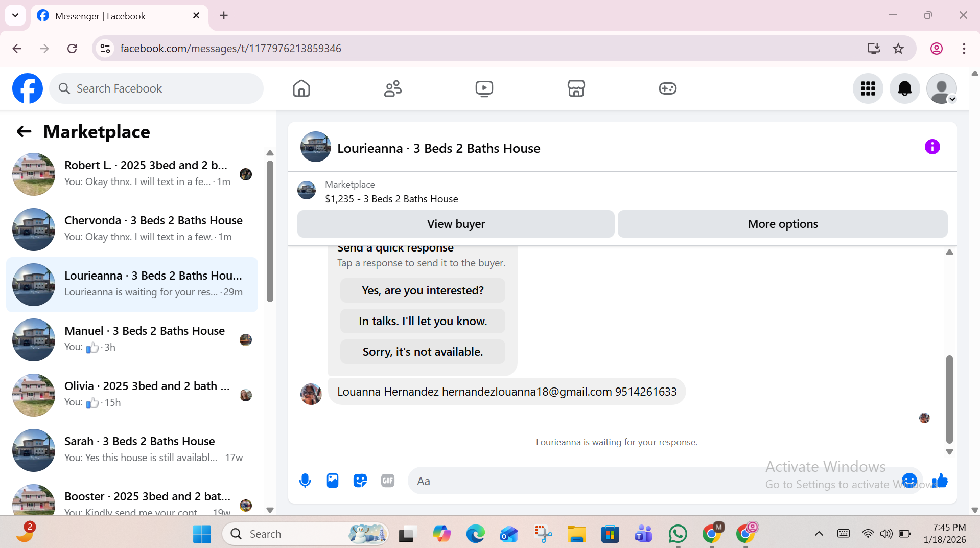Go back from Marketplace chats list
This screenshot has height=548, width=980.
(24, 132)
